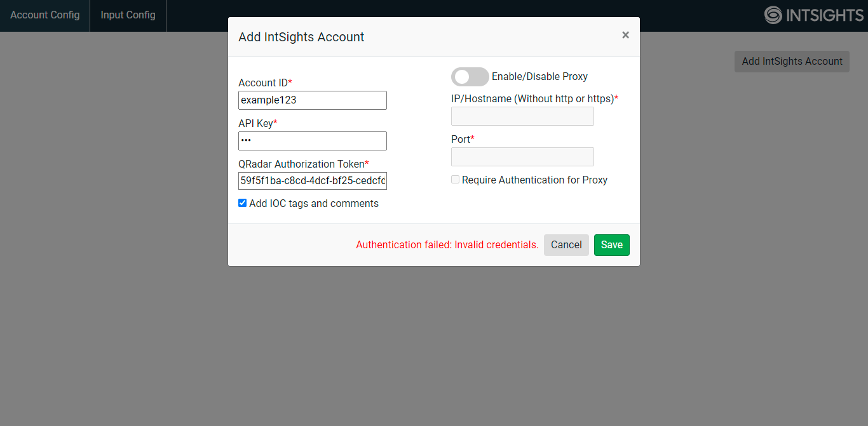The width and height of the screenshot is (868, 426).
Task: Click the API Key label
Action: [258, 123]
